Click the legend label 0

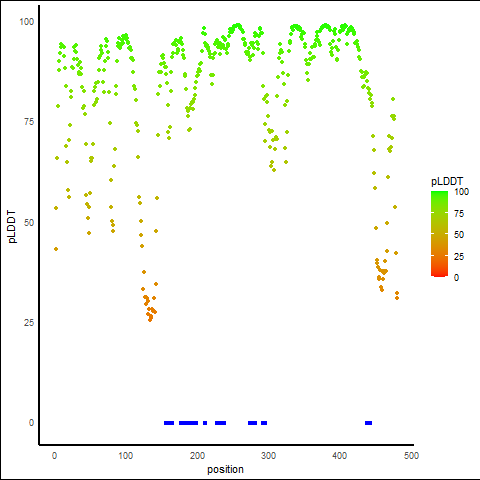click(456, 278)
